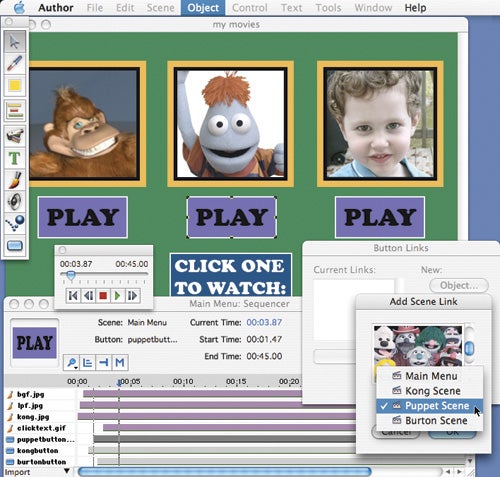Click the sequencer horizontal scrollbar
Viewport: 500px width, 477px height.
click(225, 471)
